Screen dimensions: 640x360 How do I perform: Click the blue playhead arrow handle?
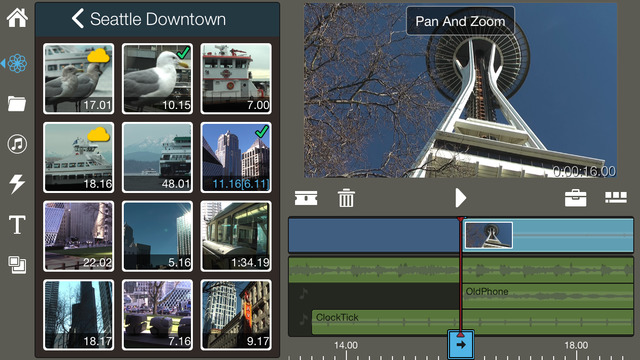461,344
